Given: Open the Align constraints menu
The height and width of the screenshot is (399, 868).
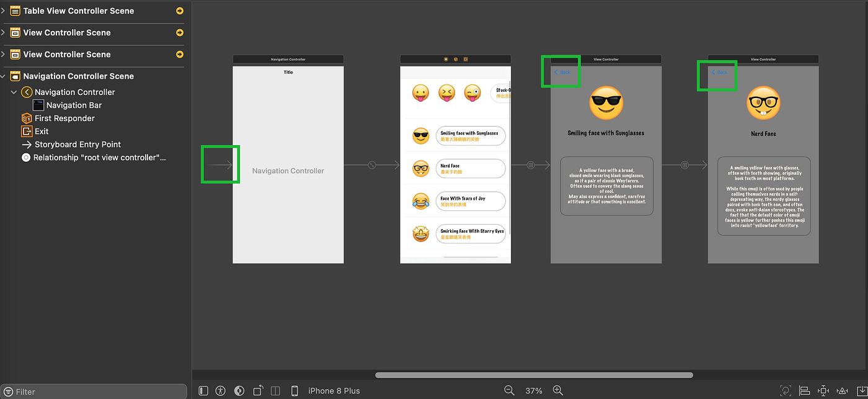Looking at the screenshot, I should click(x=805, y=390).
